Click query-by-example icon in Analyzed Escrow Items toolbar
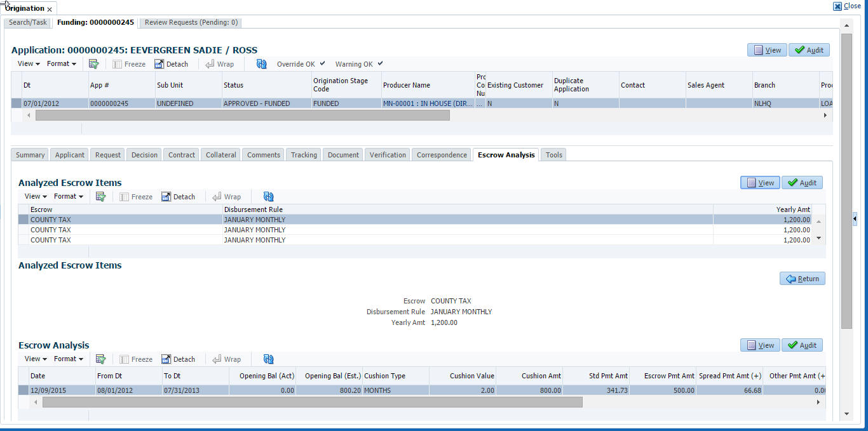868x431 pixels. [x=100, y=196]
